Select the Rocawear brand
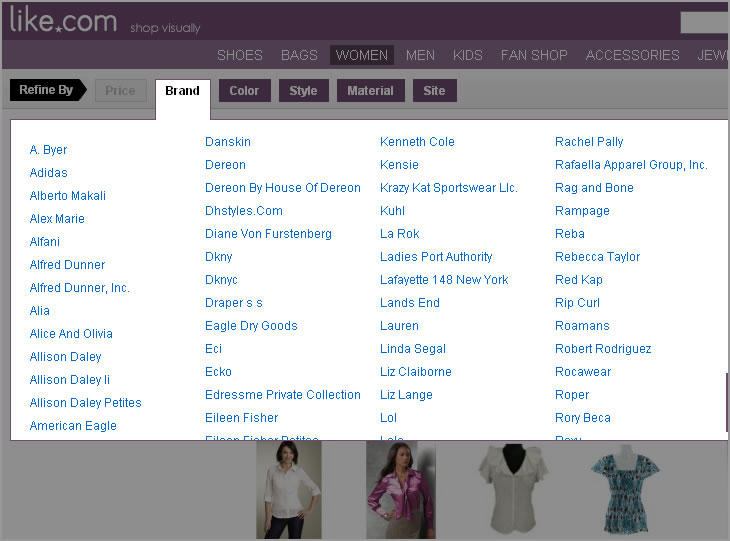The width and height of the screenshot is (730, 541). (x=583, y=372)
